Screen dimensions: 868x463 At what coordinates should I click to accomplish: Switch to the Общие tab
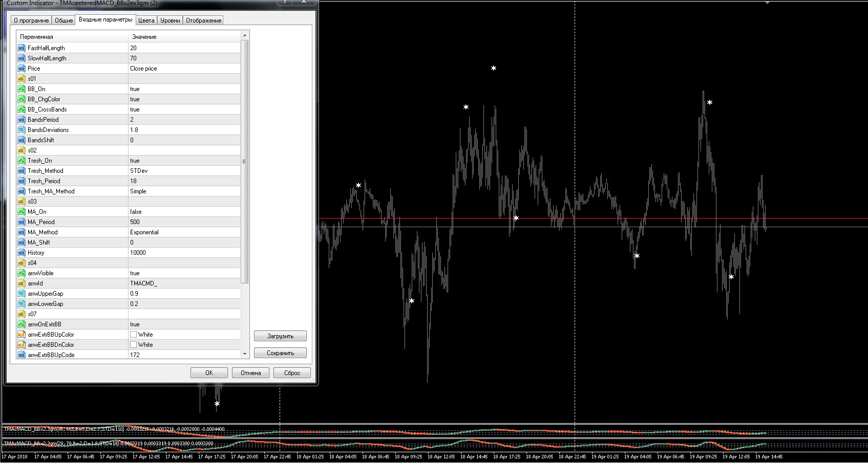click(x=63, y=20)
